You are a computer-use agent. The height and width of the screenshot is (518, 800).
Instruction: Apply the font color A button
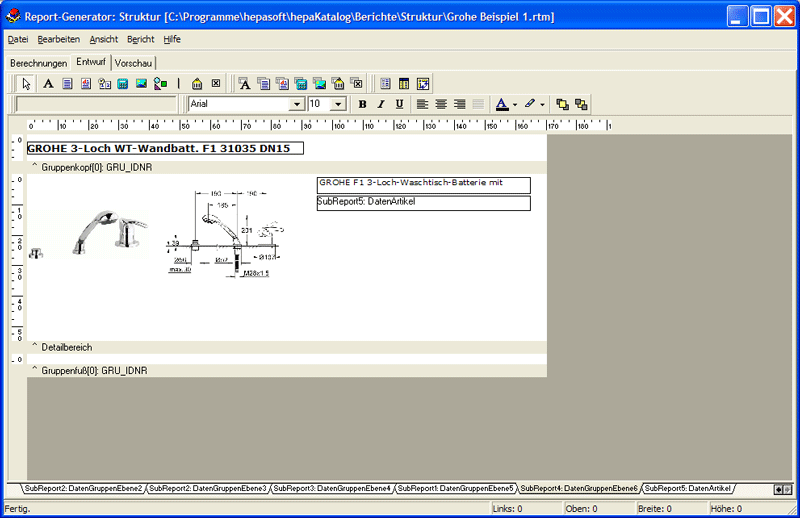[502, 104]
